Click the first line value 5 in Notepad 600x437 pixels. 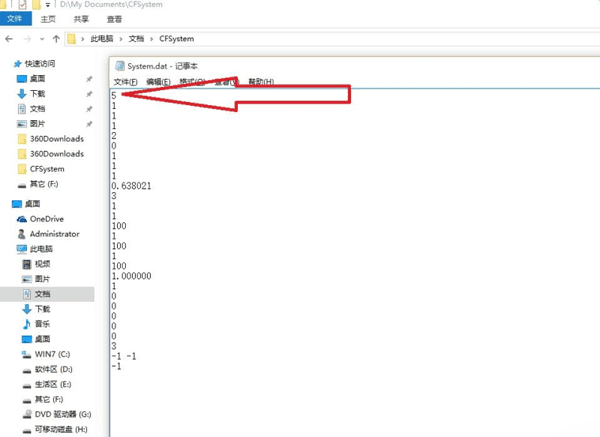(x=114, y=96)
